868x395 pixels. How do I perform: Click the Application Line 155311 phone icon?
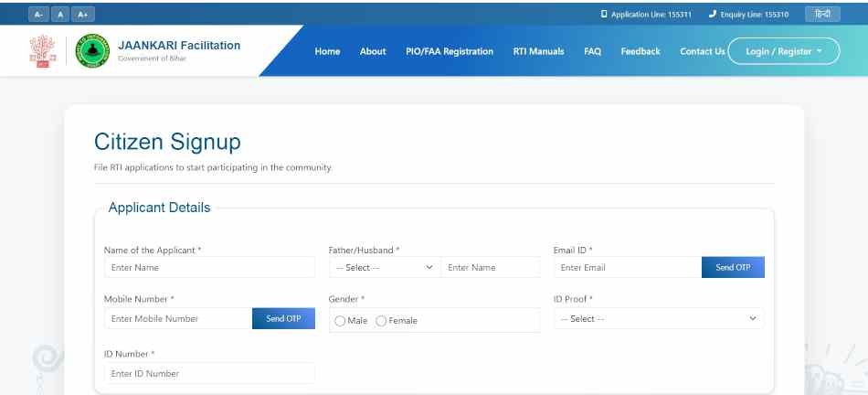pyautogui.click(x=604, y=15)
